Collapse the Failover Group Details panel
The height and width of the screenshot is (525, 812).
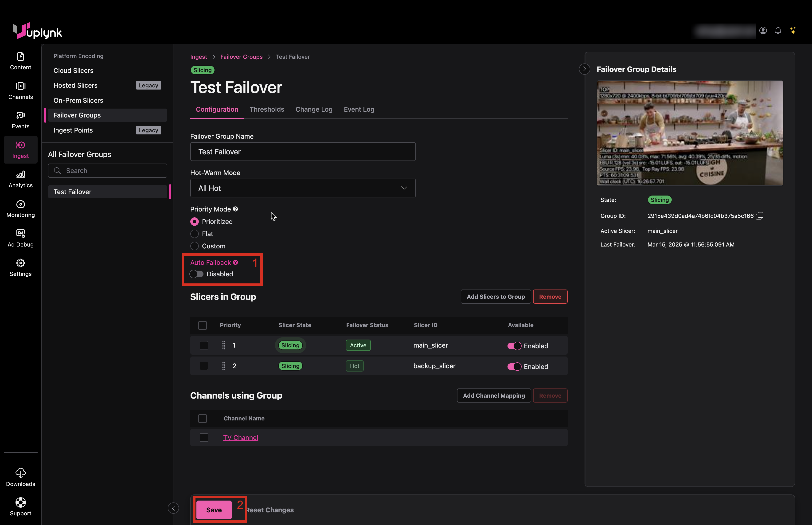[x=584, y=69]
